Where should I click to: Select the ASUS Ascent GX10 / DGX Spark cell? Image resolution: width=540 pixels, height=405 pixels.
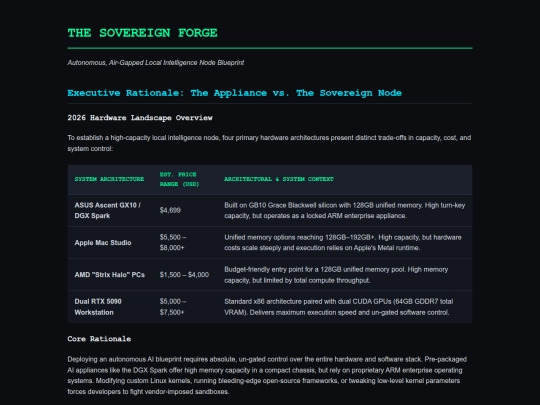pos(110,210)
